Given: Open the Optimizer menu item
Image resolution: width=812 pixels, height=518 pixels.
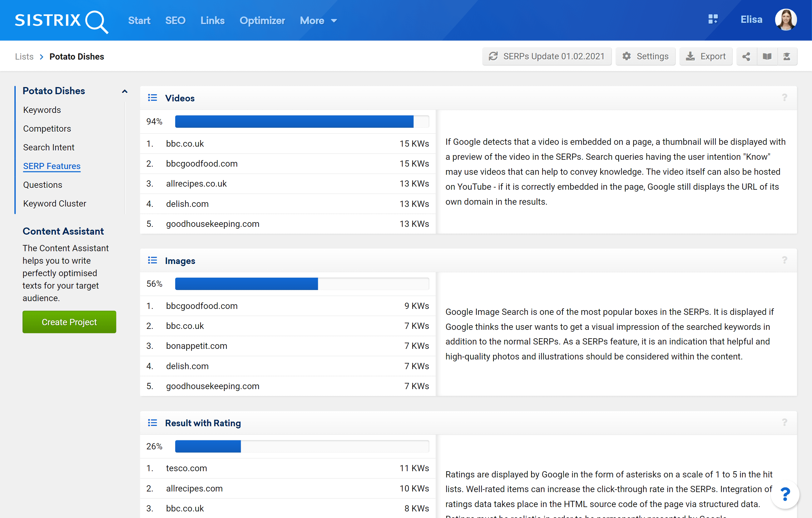Looking at the screenshot, I should 262,21.
